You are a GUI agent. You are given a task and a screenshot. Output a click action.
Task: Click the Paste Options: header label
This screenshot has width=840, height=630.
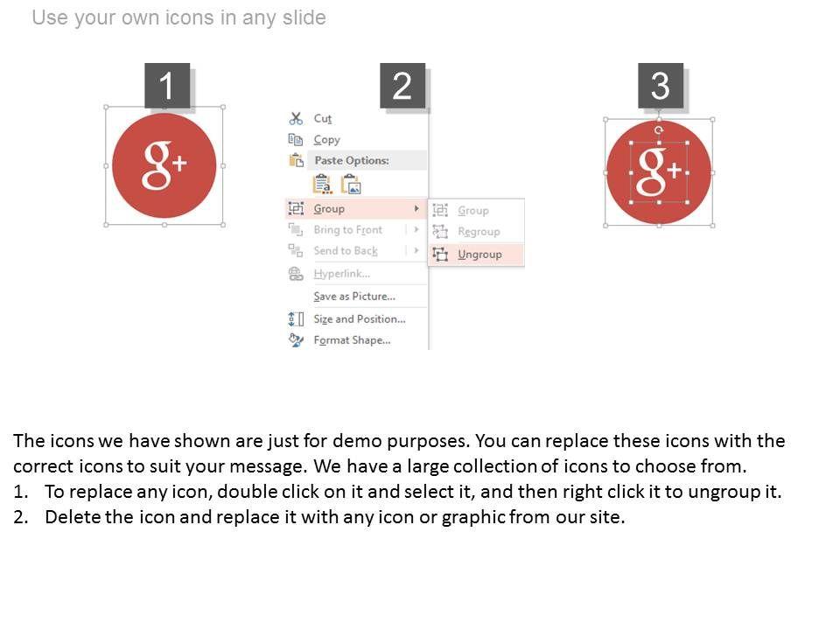pos(352,160)
